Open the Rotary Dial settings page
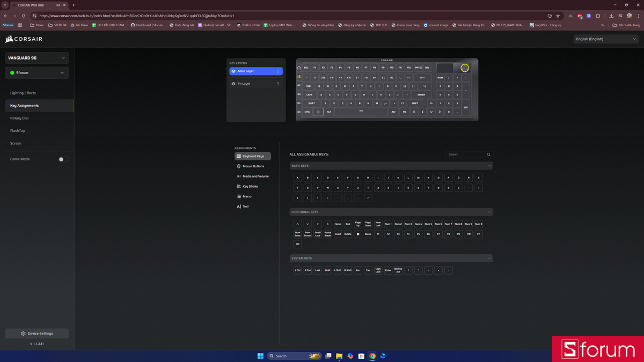The width and height of the screenshot is (644, 362). (19, 118)
